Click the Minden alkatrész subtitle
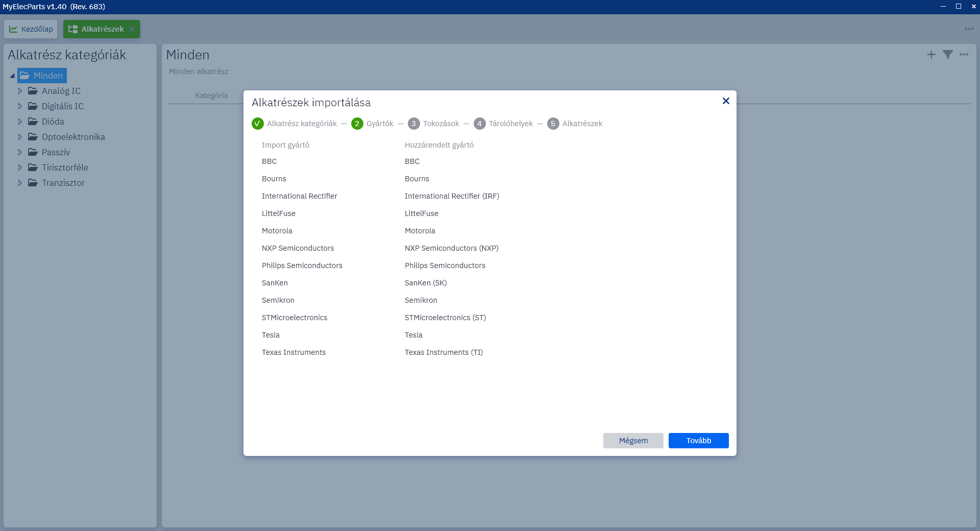 [198, 71]
